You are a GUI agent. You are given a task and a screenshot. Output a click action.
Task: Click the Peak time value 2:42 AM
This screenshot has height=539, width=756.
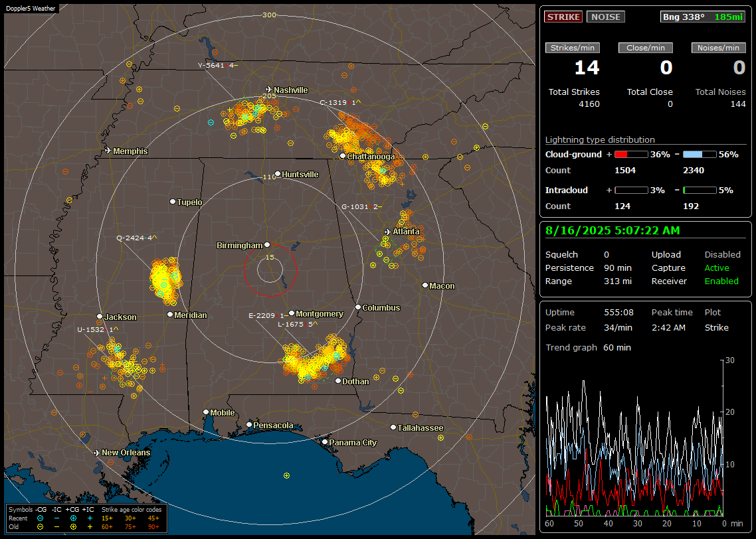point(668,327)
